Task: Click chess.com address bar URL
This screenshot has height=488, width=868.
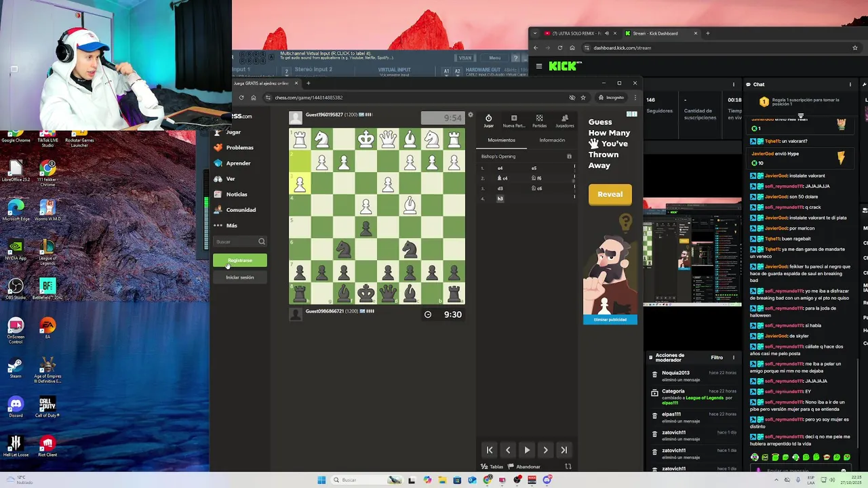Action: 309,98
